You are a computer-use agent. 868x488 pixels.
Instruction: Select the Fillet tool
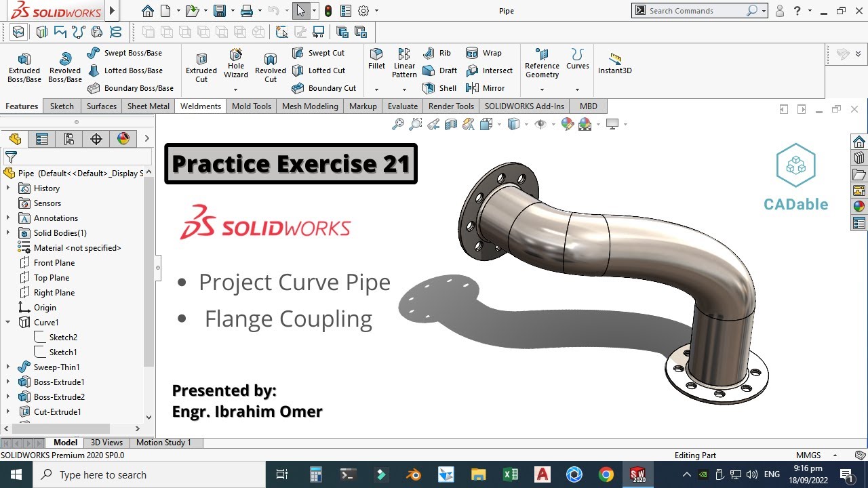[376, 59]
